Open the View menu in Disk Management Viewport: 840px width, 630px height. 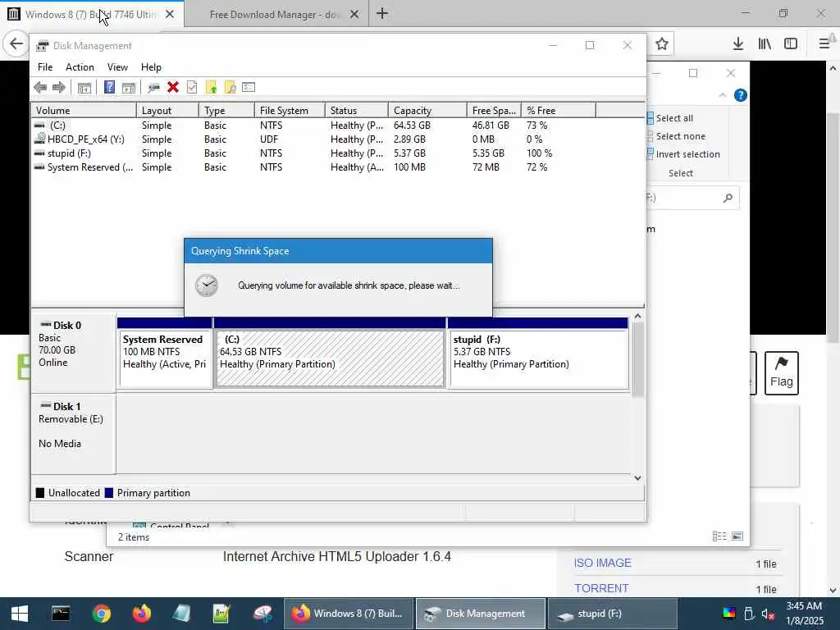[117, 67]
